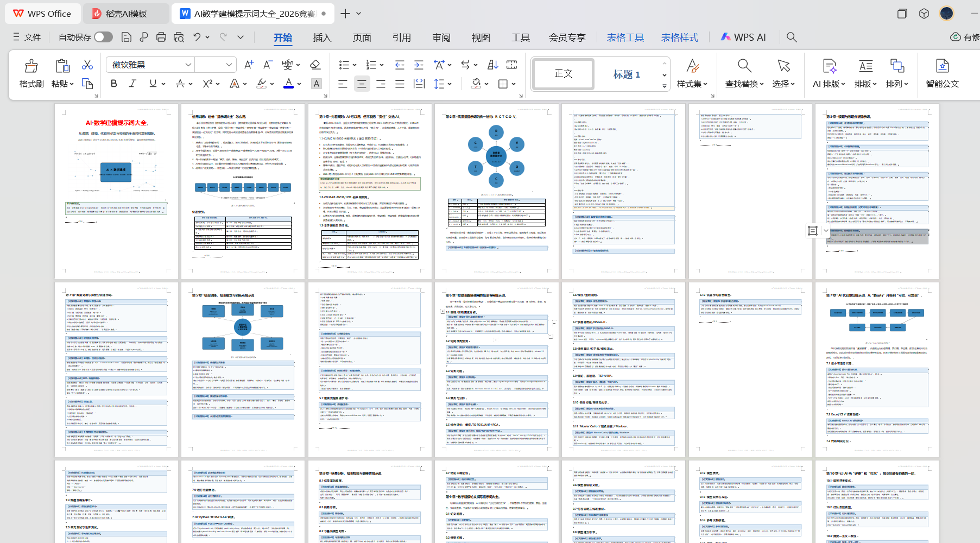
Task: Toggle Bold formatting
Action: coord(114,84)
